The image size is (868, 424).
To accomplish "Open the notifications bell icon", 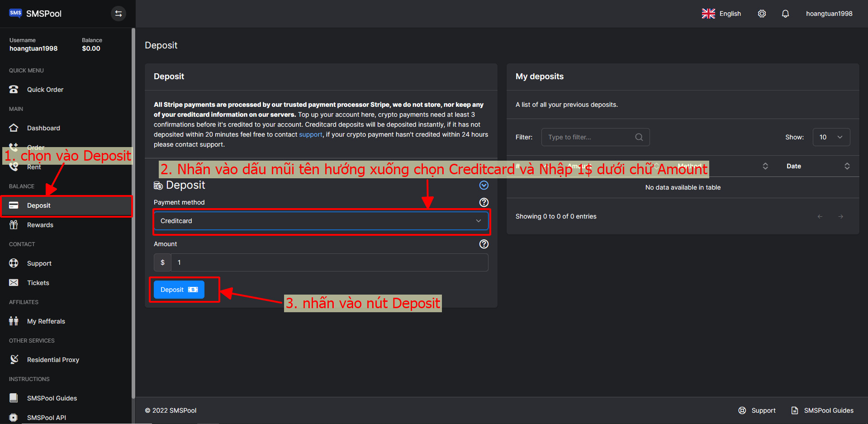I will (785, 14).
